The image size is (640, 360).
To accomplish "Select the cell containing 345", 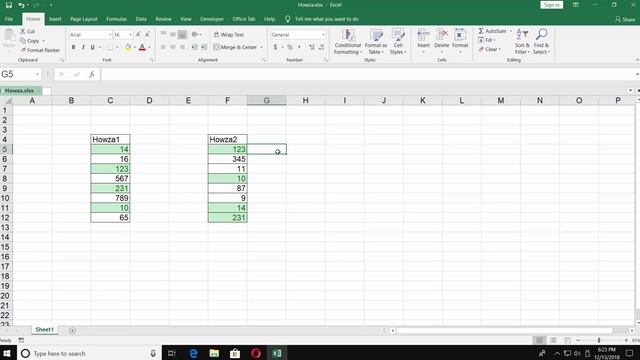I will 227,159.
